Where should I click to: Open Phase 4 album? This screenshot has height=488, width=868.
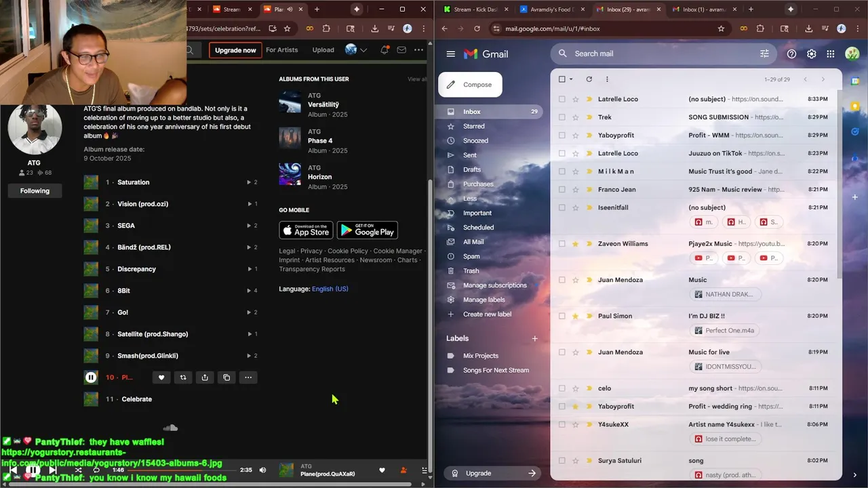(x=320, y=141)
